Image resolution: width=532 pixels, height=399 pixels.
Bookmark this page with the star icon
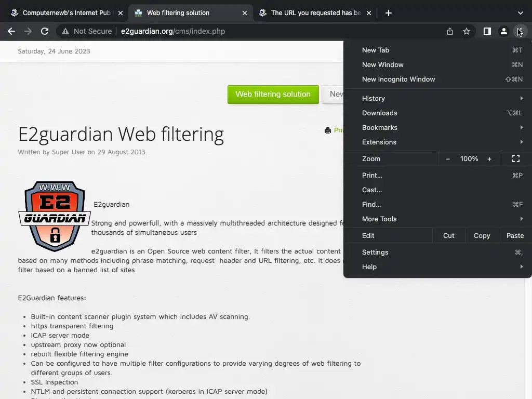[x=467, y=31]
